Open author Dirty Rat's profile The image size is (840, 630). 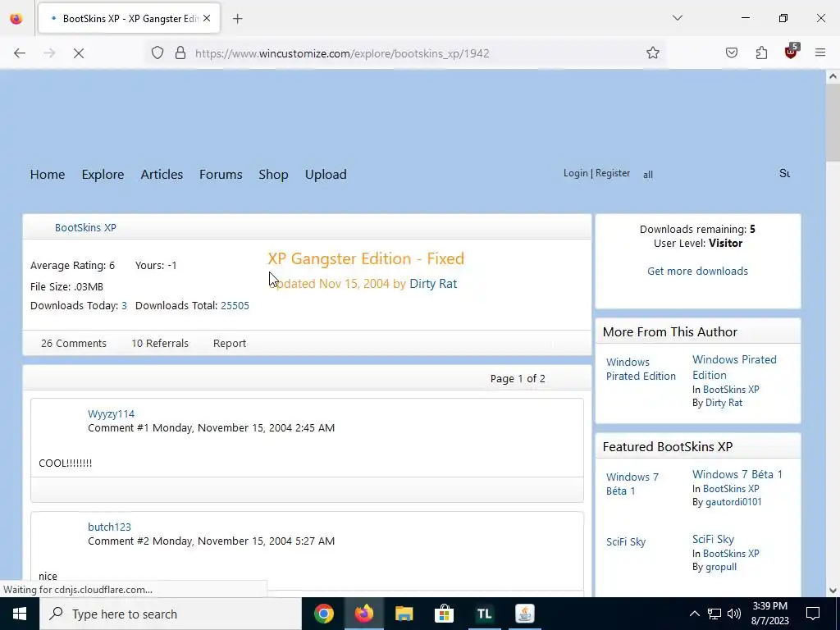tap(433, 284)
